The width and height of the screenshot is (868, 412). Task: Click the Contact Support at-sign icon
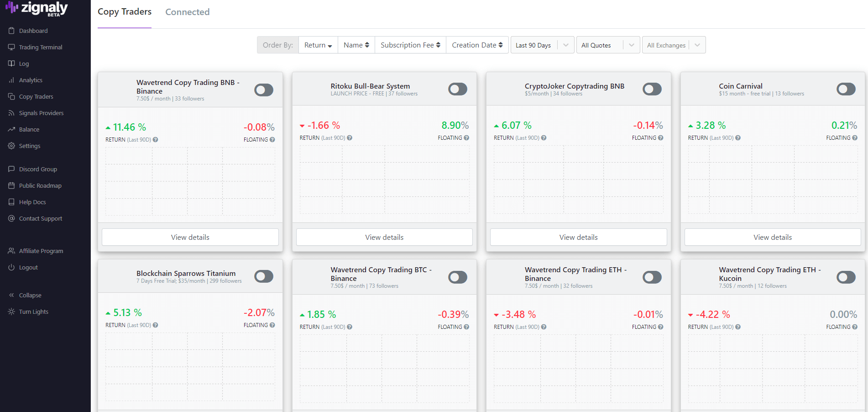(x=11, y=218)
